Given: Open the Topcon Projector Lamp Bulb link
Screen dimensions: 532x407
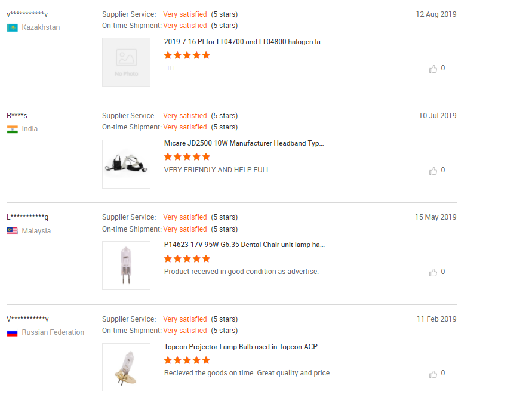Looking at the screenshot, I should click(x=244, y=347).
